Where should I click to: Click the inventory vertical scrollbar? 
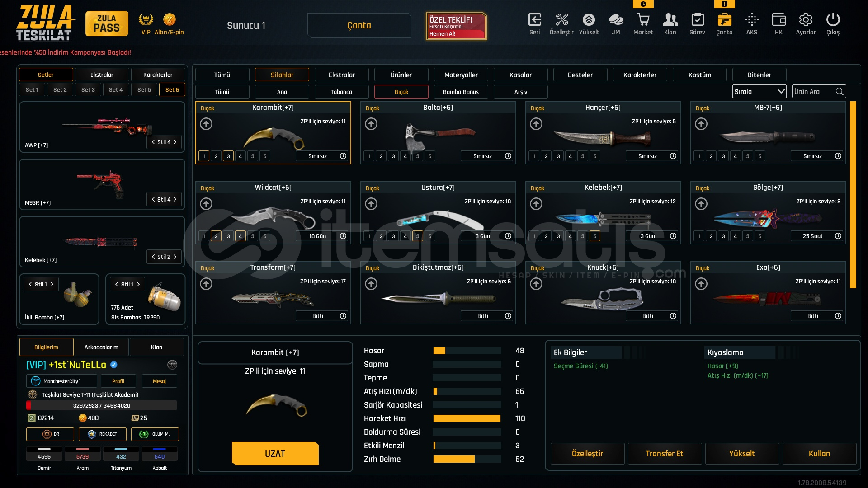point(853,195)
